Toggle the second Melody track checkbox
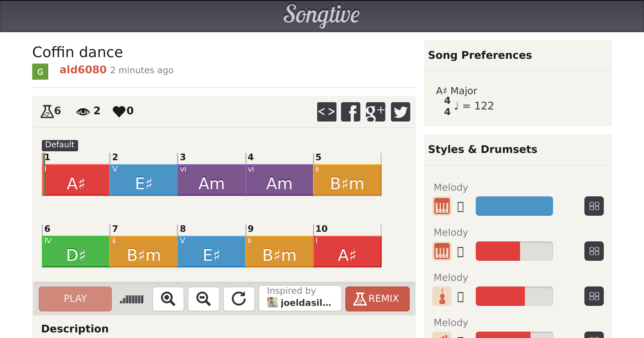 [x=461, y=252]
